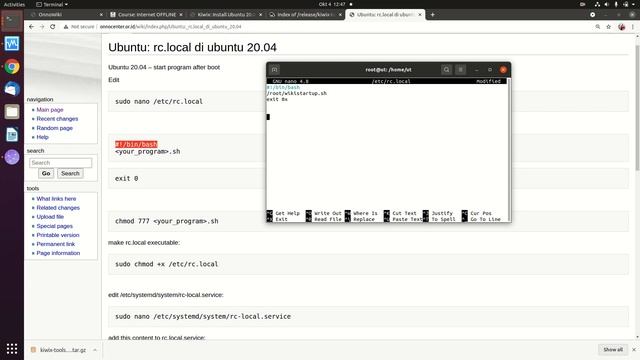Open Page information link
The image size is (640, 360).
coord(58,253)
